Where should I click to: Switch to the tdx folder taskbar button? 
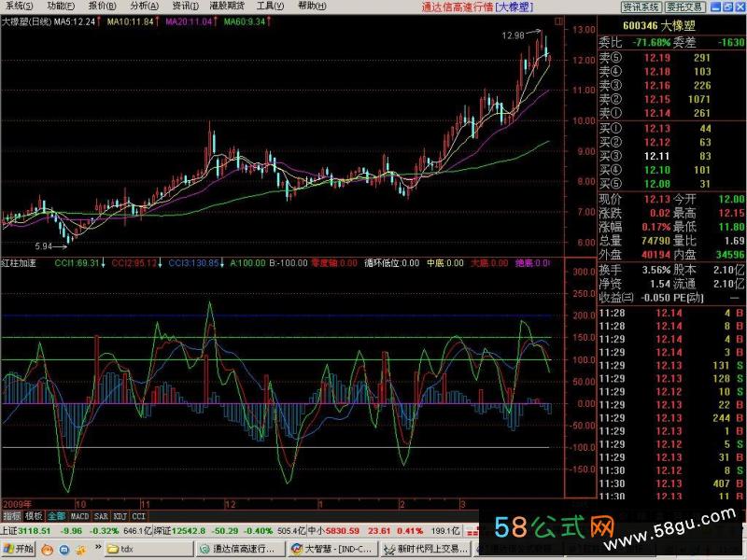click(149, 549)
